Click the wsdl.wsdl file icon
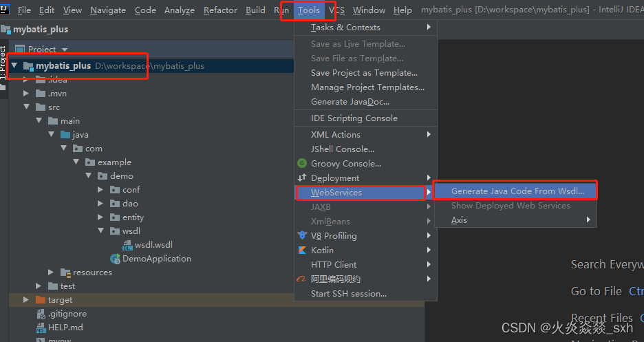644x342 pixels. point(127,245)
